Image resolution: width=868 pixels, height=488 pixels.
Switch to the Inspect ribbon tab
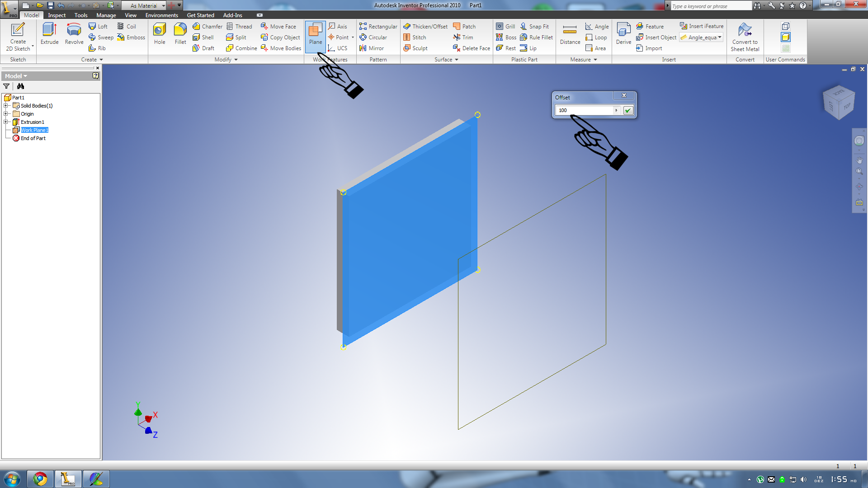click(x=57, y=15)
